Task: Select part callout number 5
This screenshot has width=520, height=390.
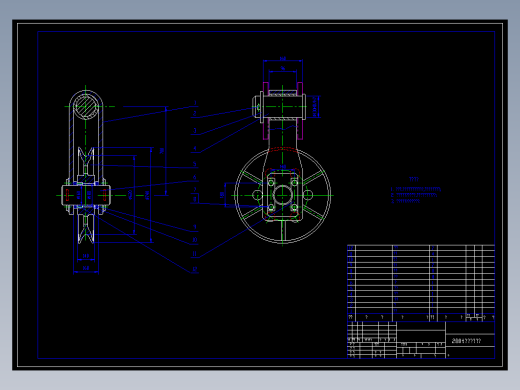Action: point(195,164)
